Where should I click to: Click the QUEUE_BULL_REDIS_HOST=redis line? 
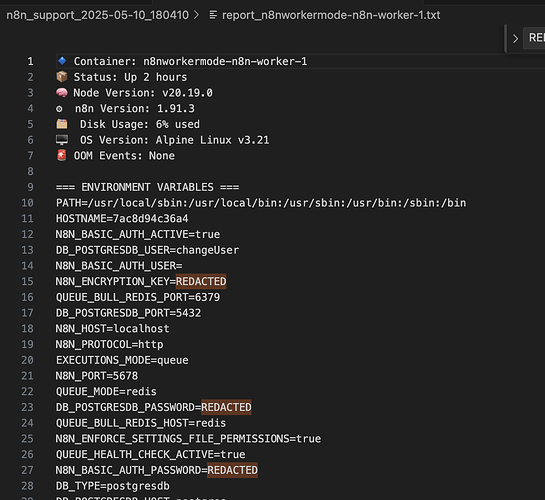coord(141,423)
